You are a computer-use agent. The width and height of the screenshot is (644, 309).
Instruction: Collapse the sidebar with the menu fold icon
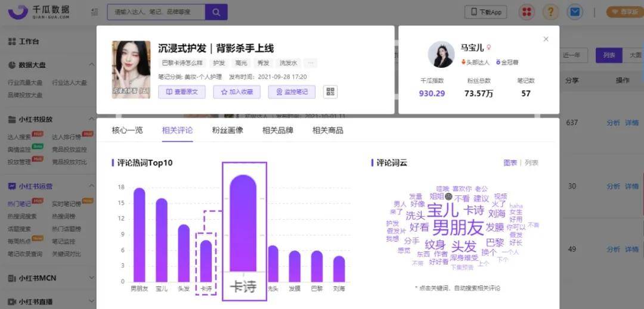pos(95,13)
